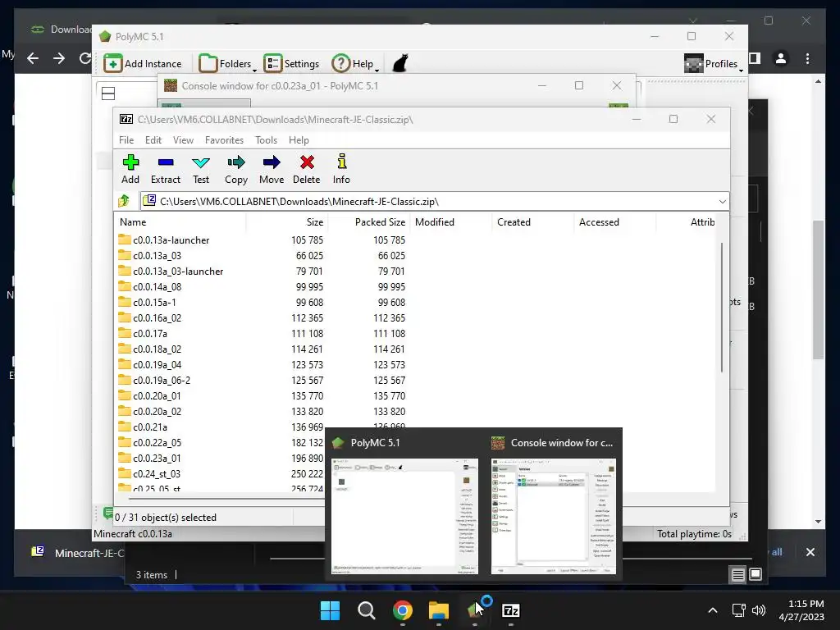Sort by the Name column header
The width and height of the screenshot is (840, 630).
(180, 221)
